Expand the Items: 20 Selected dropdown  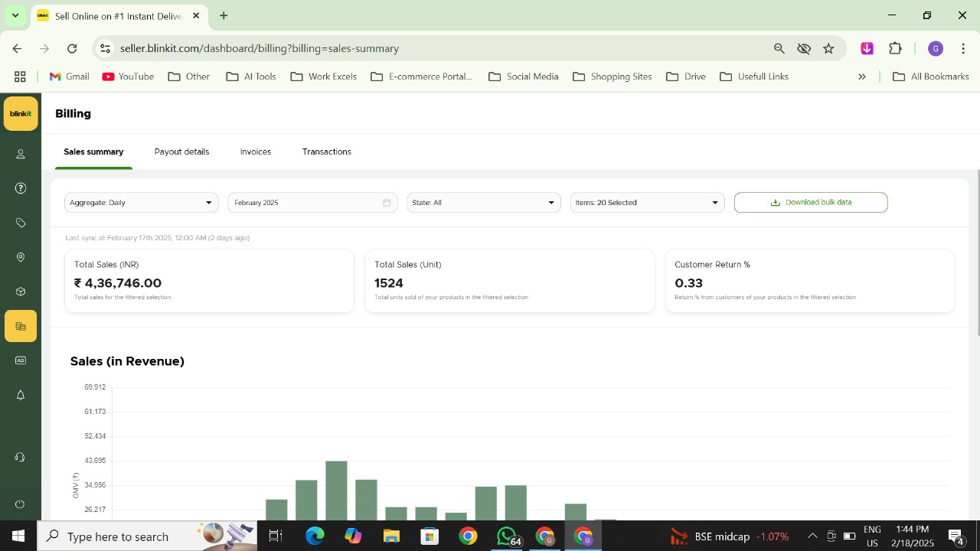647,203
